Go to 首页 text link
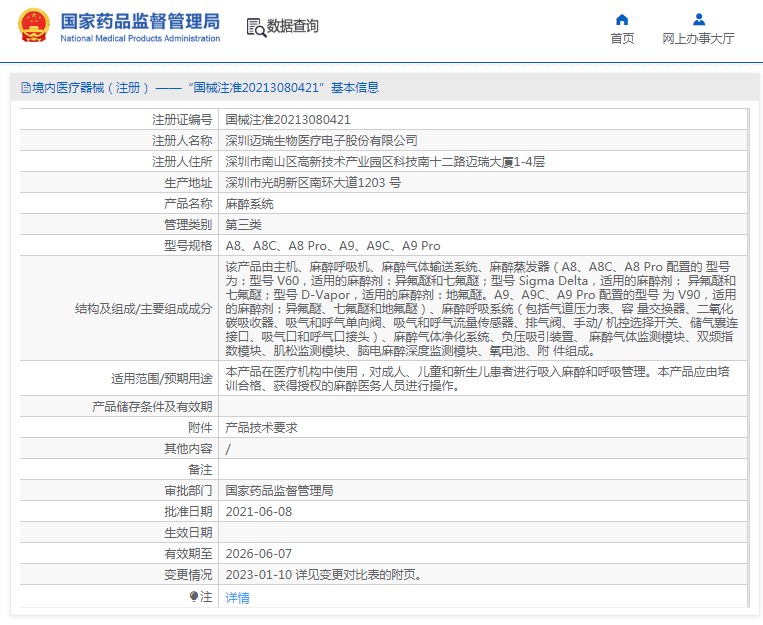The image size is (763, 625). [x=622, y=39]
